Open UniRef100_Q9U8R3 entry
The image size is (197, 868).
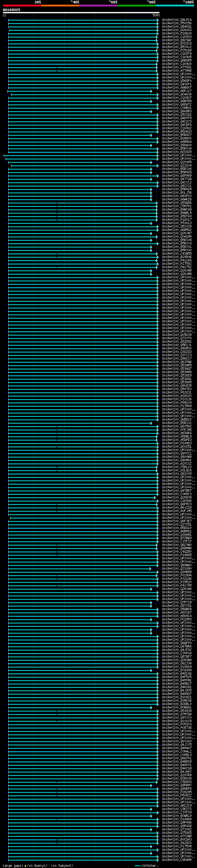(x=176, y=111)
